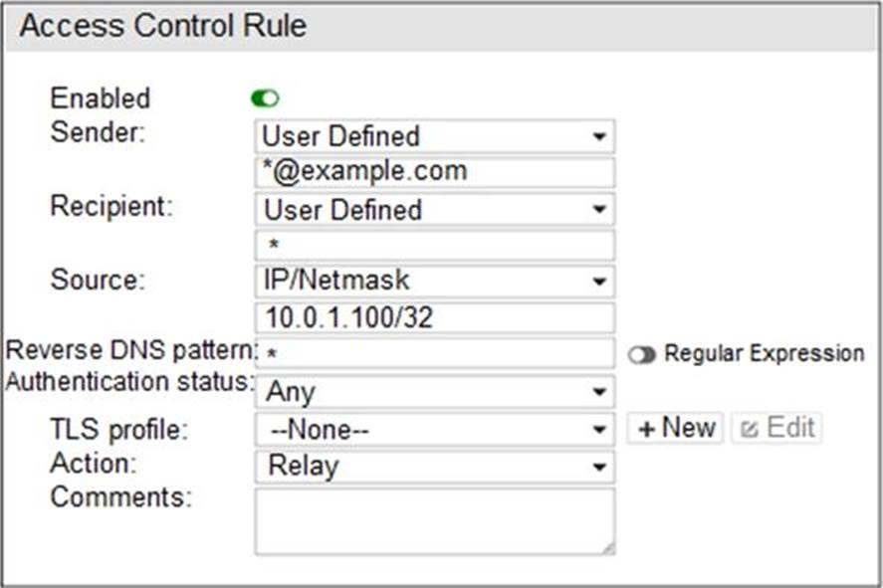This screenshot has height=588, width=883.
Task: Click the pencil icon on Edit button
Action: coord(750,429)
